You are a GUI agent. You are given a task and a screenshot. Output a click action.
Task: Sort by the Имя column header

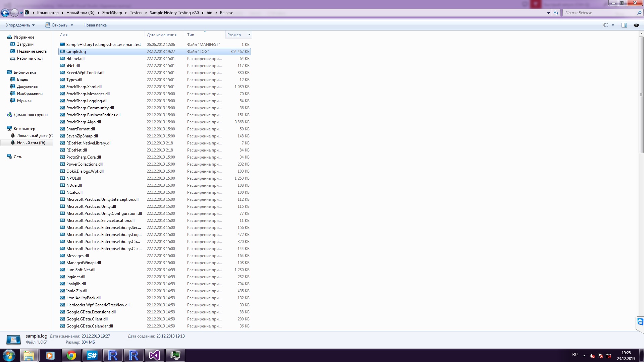coord(101,35)
